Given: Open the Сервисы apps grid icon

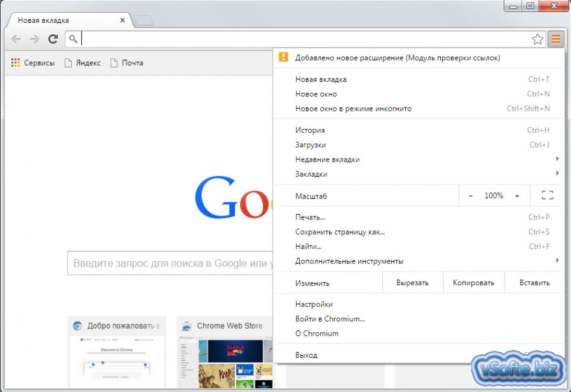Looking at the screenshot, I should [x=15, y=63].
